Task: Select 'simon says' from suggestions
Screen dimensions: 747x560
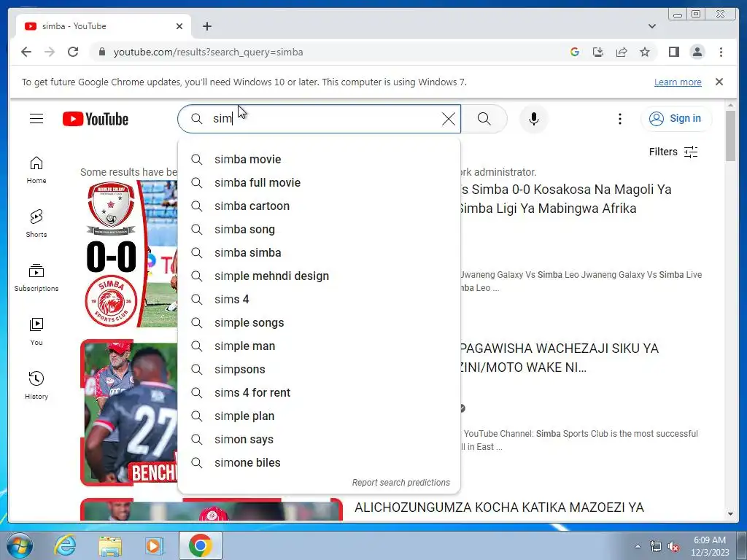Action: pos(319,439)
